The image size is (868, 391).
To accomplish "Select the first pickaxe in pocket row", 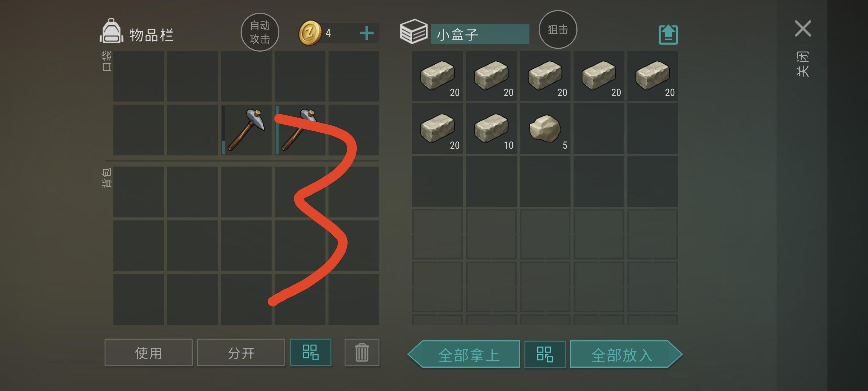I will pos(246,130).
